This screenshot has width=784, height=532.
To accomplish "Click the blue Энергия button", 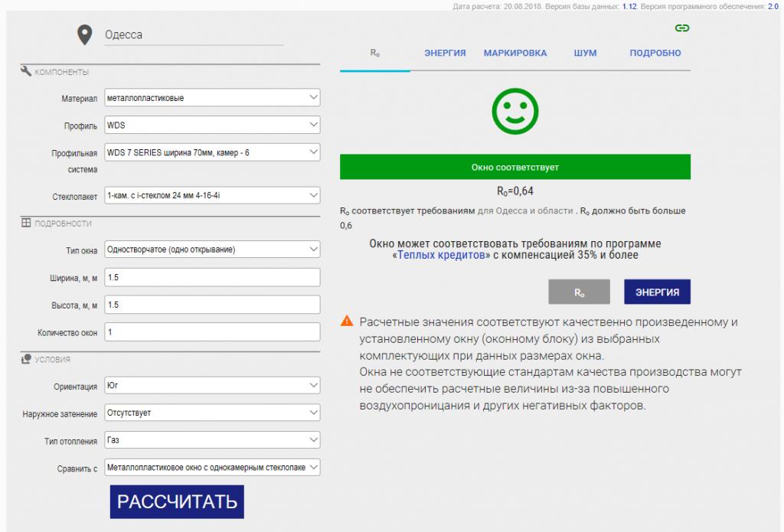I will click(657, 292).
